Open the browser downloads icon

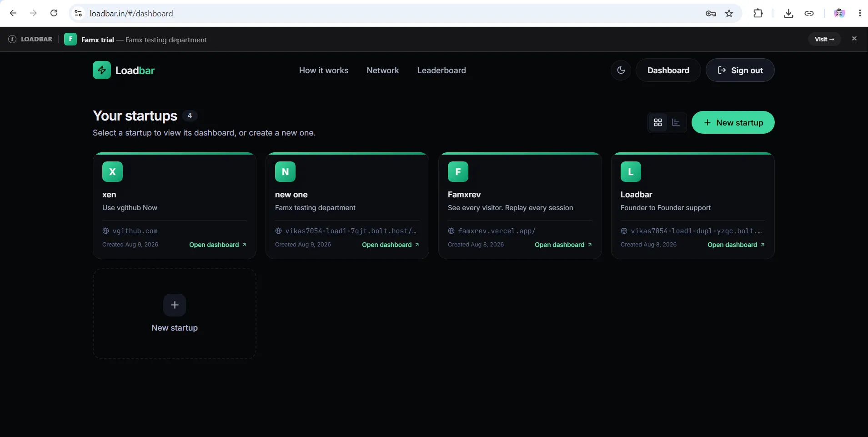(x=788, y=14)
